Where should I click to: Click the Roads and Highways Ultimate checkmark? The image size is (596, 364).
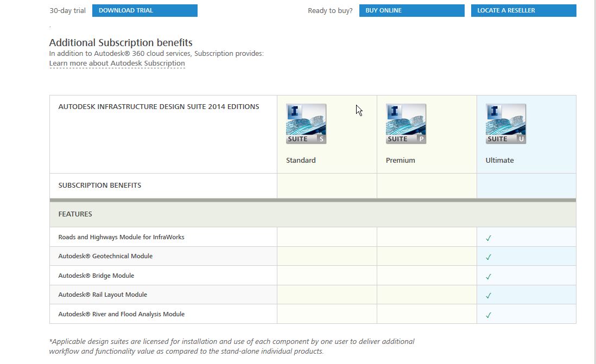[x=489, y=237]
